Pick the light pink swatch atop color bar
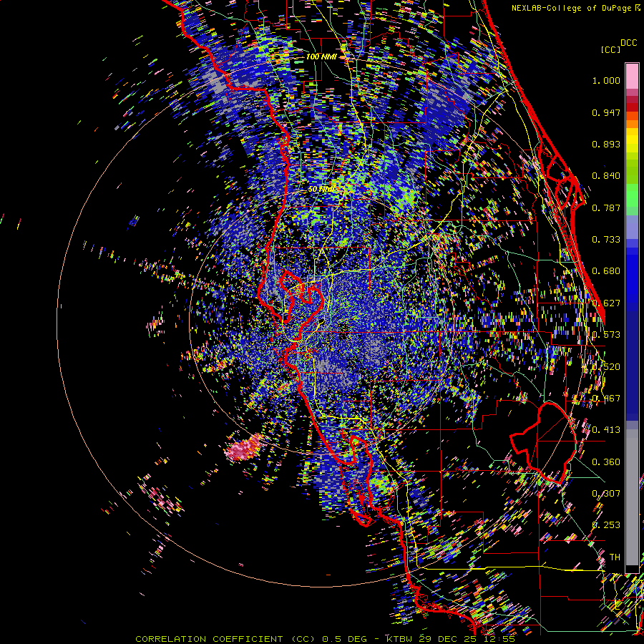Viewport: 644px width, 644px height. pyautogui.click(x=632, y=76)
